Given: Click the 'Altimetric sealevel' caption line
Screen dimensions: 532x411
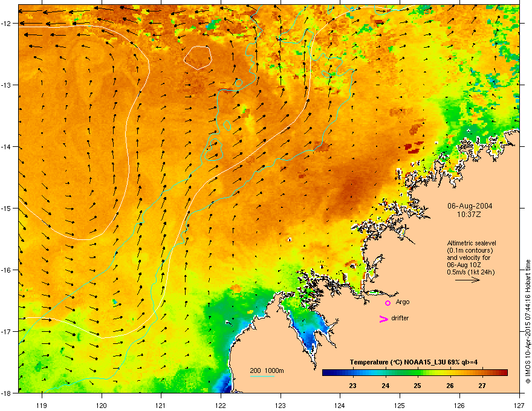Looking at the screenshot, I should coord(472,243).
